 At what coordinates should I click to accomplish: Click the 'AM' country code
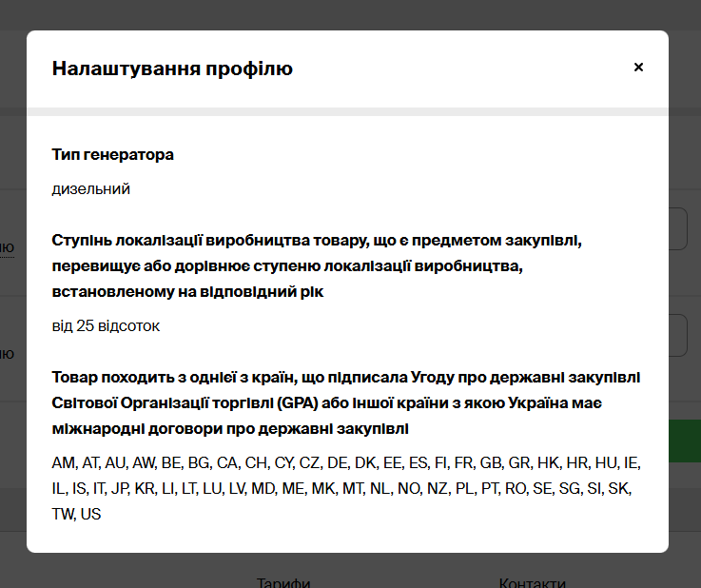[63, 463]
